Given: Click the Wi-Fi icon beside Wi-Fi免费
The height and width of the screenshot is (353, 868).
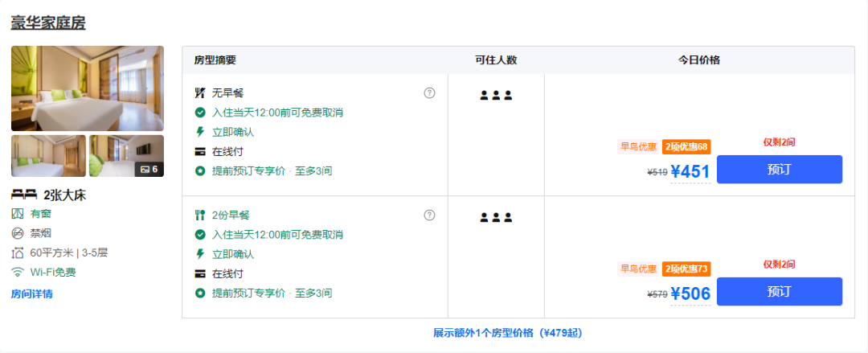Looking at the screenshot, I should [18, 272].
